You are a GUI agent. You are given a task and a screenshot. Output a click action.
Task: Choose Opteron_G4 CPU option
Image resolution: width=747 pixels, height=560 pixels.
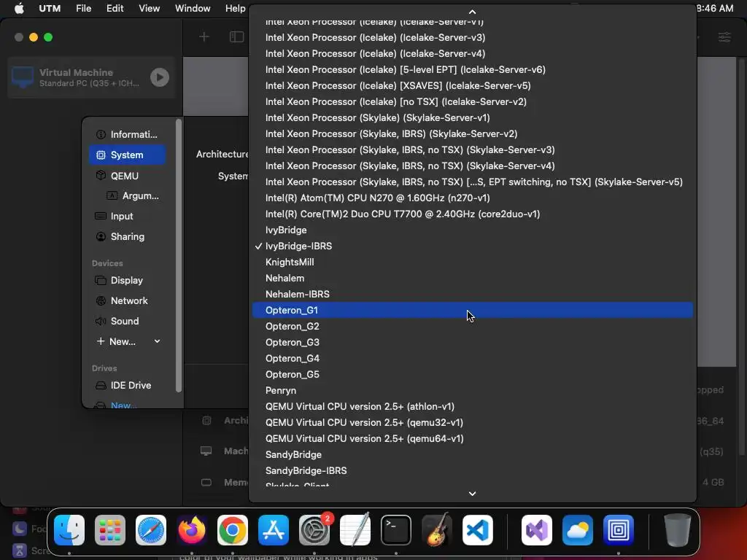(x=472, y=359)
